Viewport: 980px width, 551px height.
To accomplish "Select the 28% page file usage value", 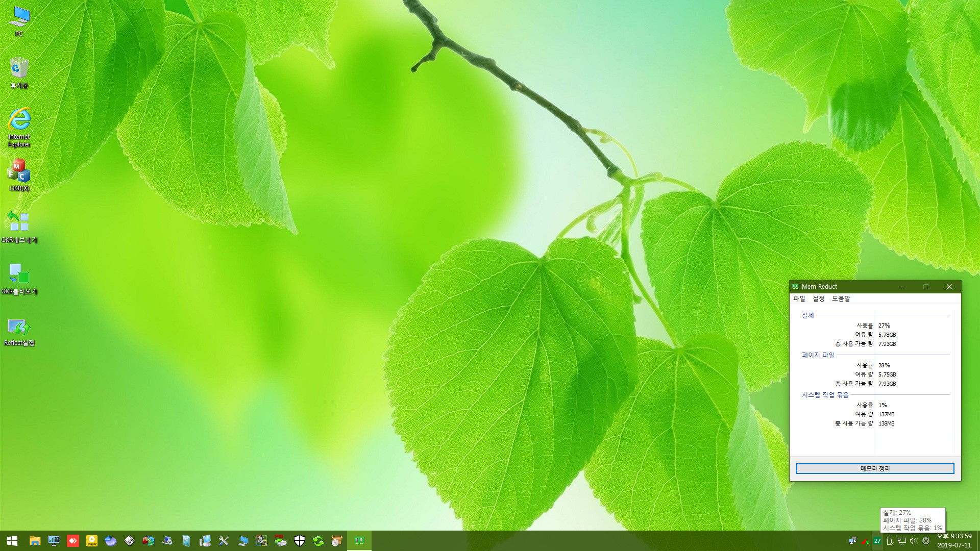I will (x=884, y=365).
